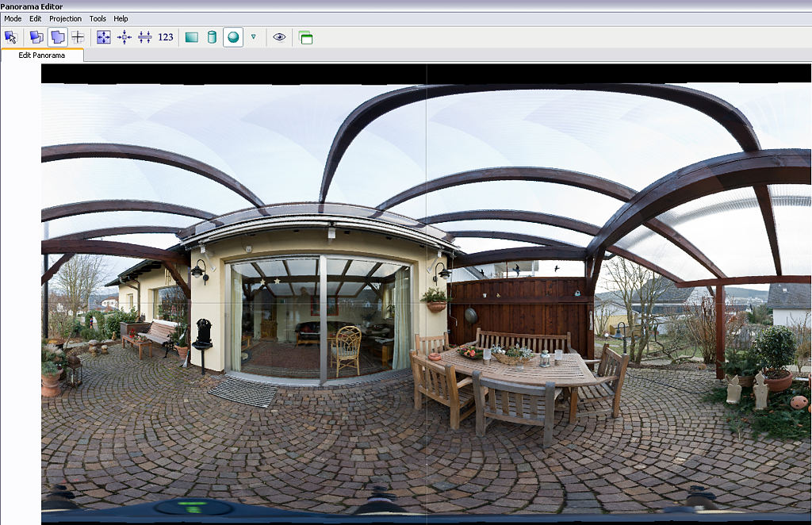Click the overlapping images mode icon
The image size is (812, 525).
36,36
